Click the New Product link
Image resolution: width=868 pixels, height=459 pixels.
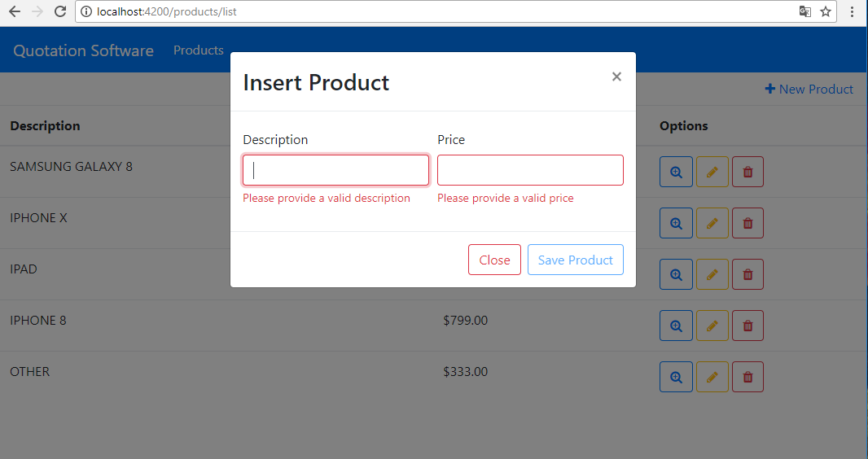pyautogui.click(x=809, y=89)
